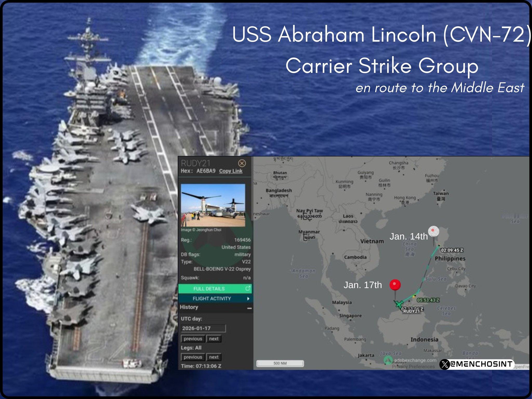Click the 02:09:45 Z track timestamp label
This screenshot has height=399, width=532.
[x=452, y=250]
